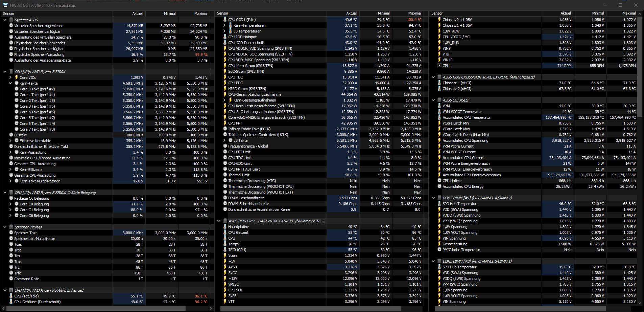Click the lightning icon beside Accumulated CPU Spannung

click(x=439, y=140)
